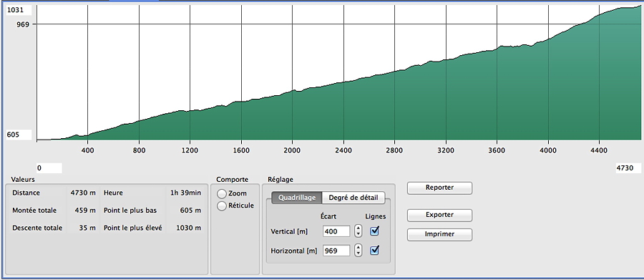The width and height of the screenshot is (644, 280).
Task: Click the Vertical spacing stepper
Action: click(x=358, y=231)
